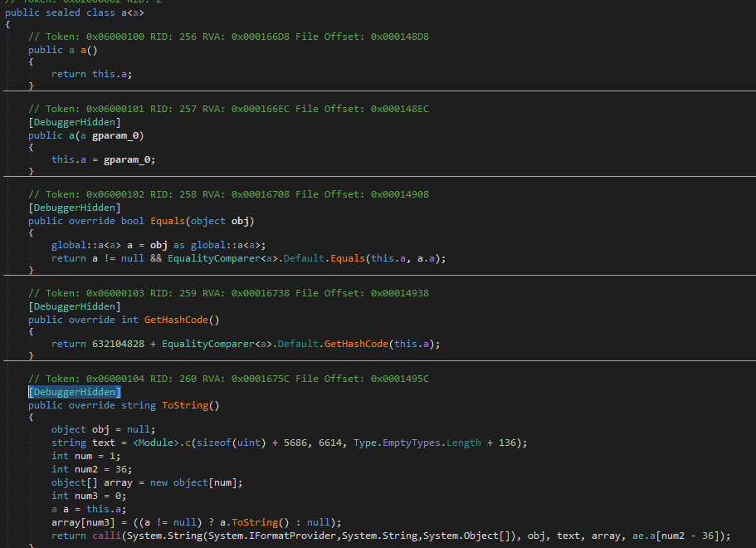Image resolution: width=756 pixels, height=548 pixels.
Task: Click 'GetHashCode' in the override int declaration
Action: point(176,320)
